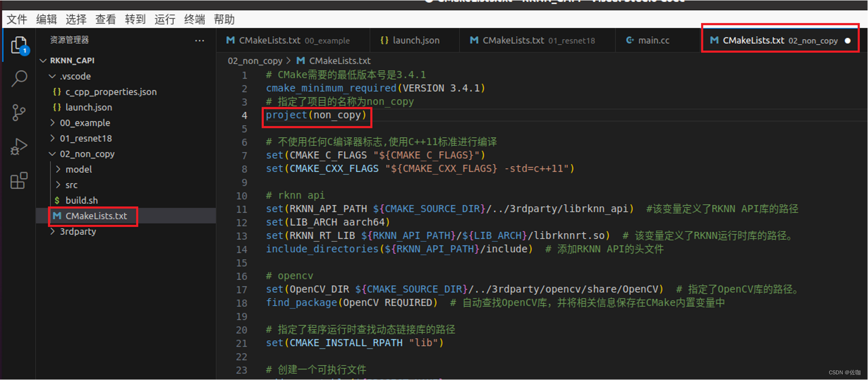
Task: Click line number 17 in the gutter
Action: tap(241, 290)
